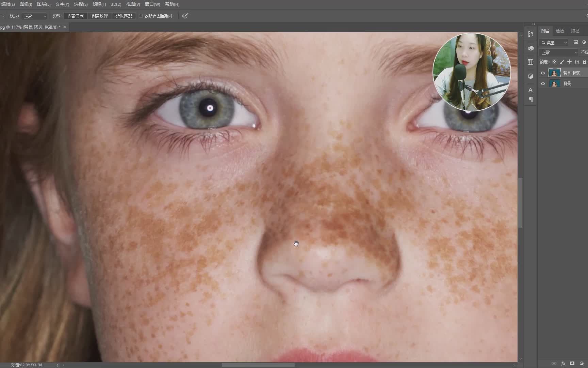Image resolution: width=588 pixels, height=368 pixels.
Task: Open the tool preset picker arrow
Action: [x=3, y=16]
